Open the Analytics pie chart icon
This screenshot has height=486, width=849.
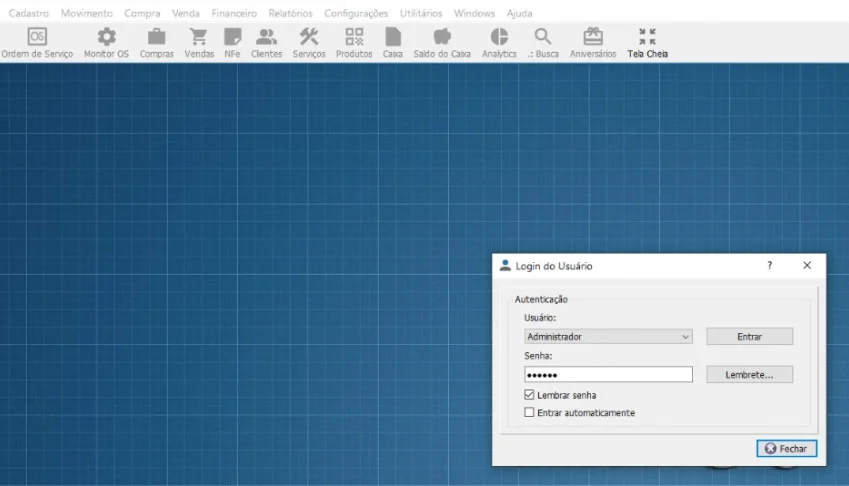tap(499, 37)
